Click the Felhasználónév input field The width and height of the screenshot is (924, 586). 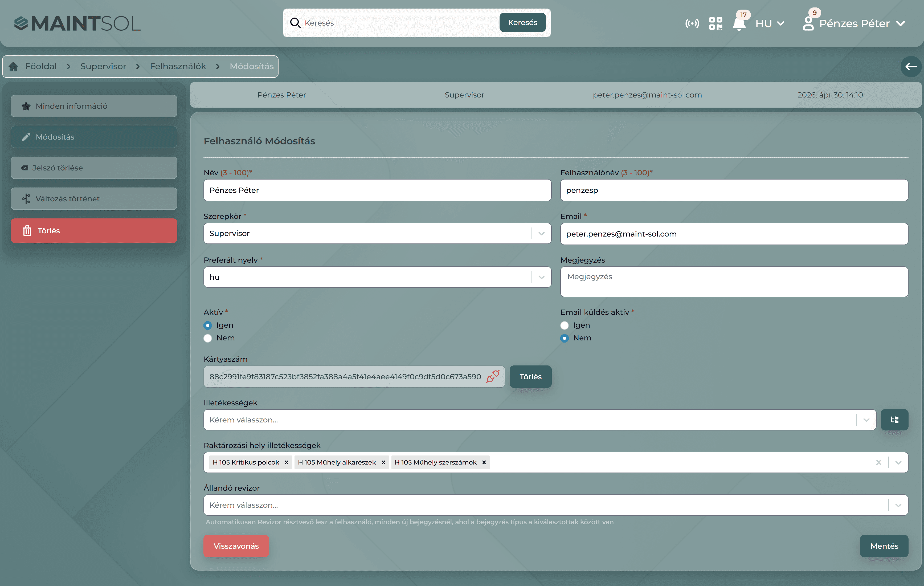[734, 190]
